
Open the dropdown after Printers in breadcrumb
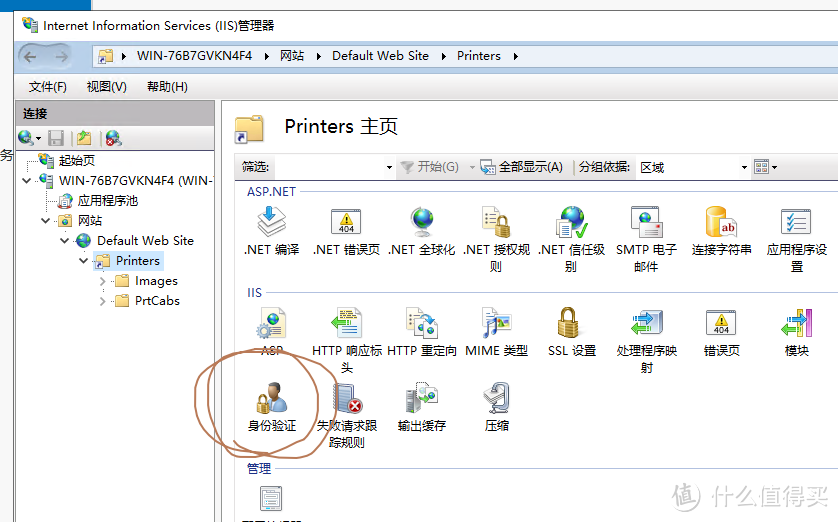516,56
